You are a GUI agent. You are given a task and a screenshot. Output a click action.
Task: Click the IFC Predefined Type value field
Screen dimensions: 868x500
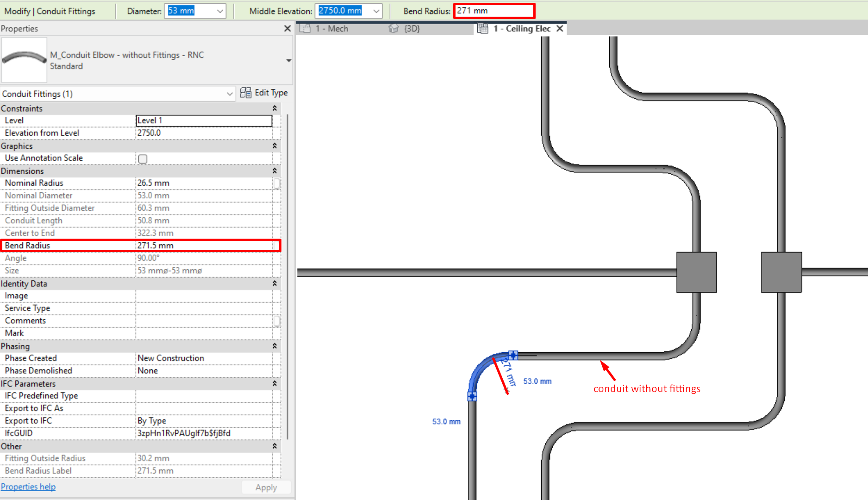tap(204, 396)
